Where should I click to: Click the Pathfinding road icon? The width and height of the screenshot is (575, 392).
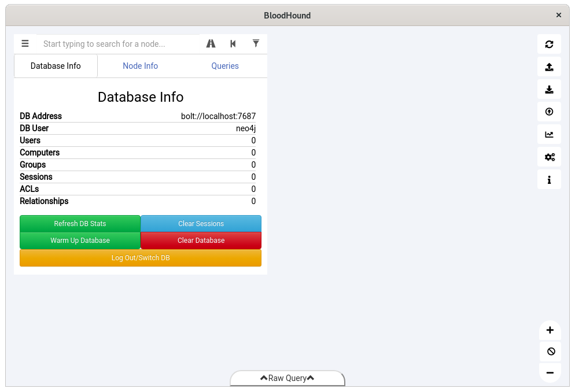click(x=211, y=43)
